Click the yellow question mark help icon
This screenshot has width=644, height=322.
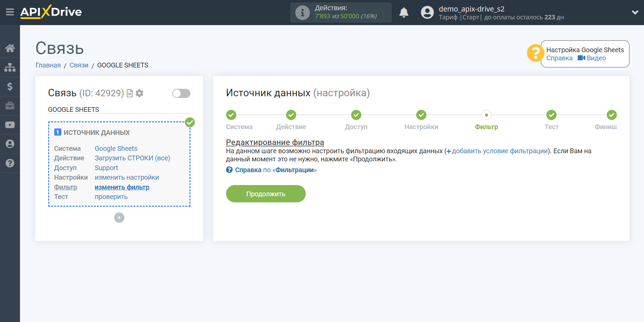(x=535, y=53)
